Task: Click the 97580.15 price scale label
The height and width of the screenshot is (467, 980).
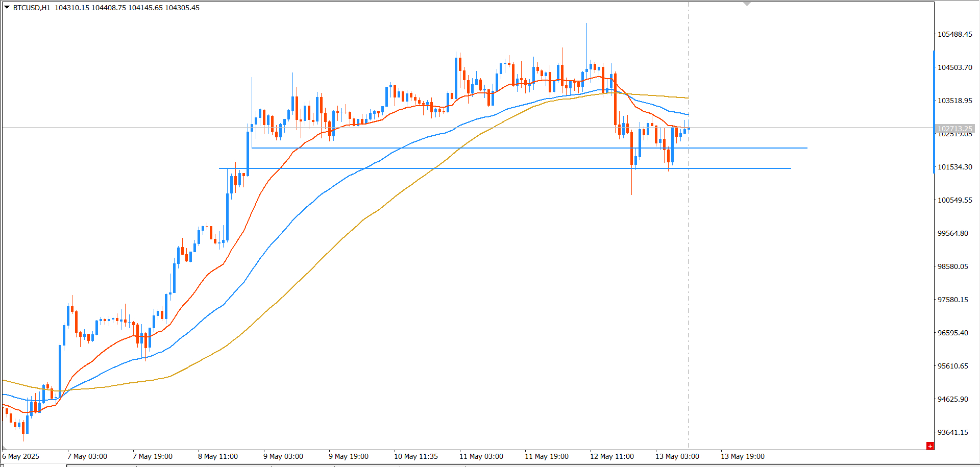Action: (953, 300)
